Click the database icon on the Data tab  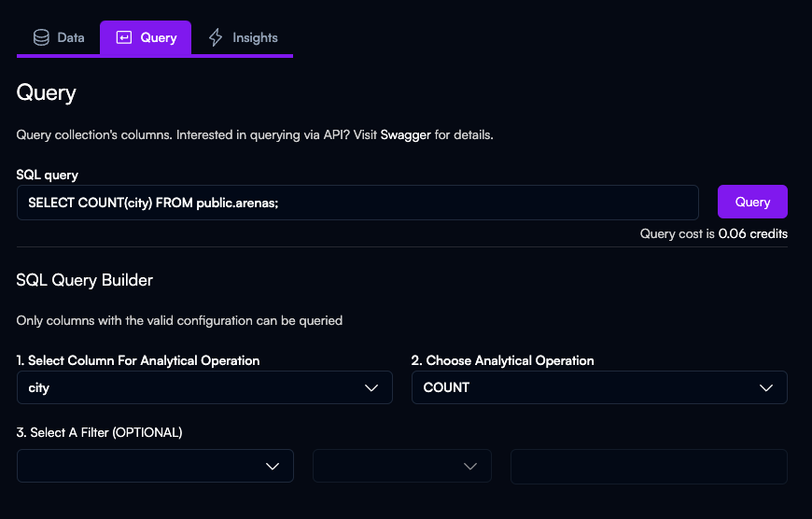[41, 37]
